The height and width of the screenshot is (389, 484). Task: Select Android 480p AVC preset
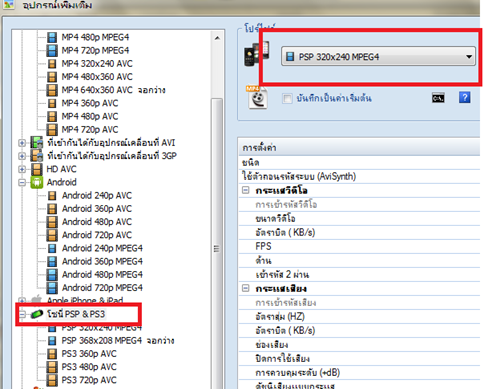(x=97, y=222)
